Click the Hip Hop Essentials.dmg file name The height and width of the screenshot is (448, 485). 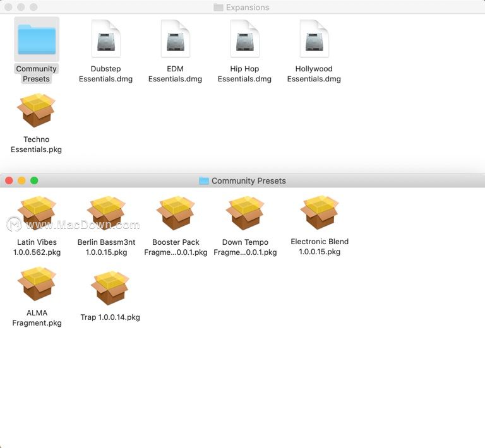[244, 74]
